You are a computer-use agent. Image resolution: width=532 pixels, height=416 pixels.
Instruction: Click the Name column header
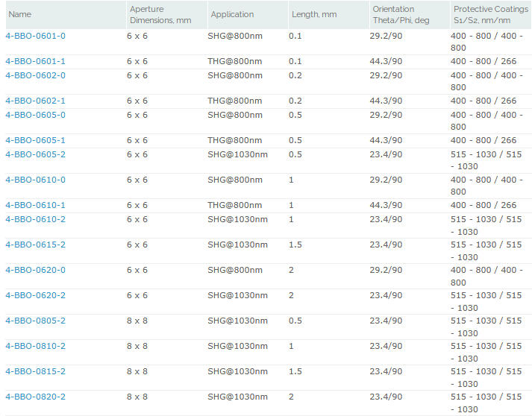click(x=20, y=14)
